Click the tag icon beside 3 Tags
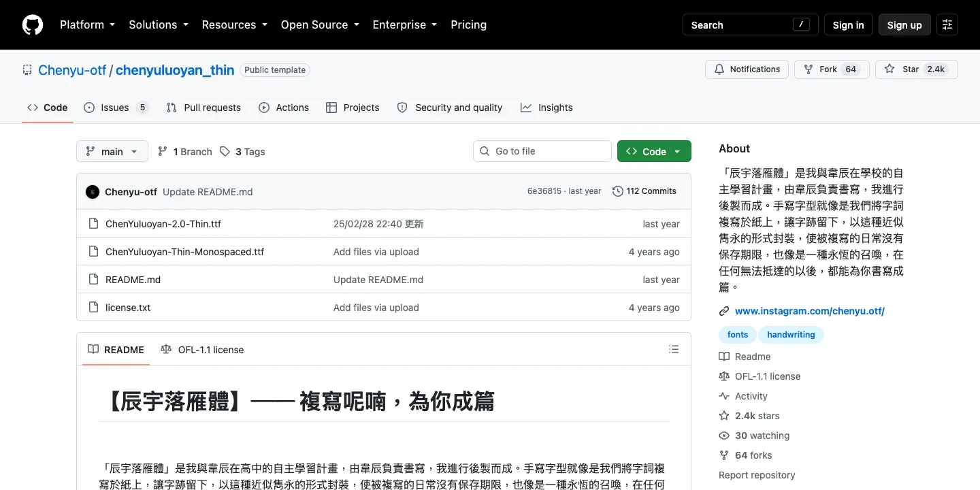The width and height of the screenshot is (980, 490). click(x=225, y=151)
